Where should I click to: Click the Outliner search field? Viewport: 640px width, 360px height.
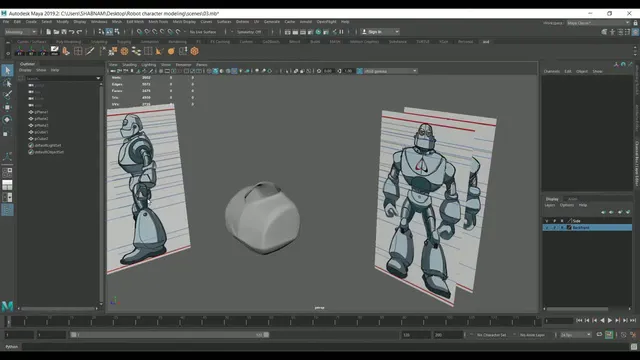point(60,78)
